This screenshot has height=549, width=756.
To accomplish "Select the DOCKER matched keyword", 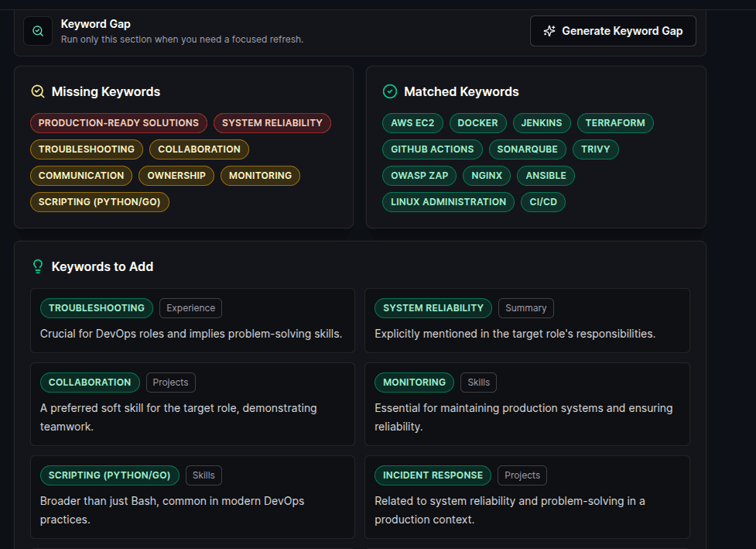I will pyautogui.click(x=477, y=123).
